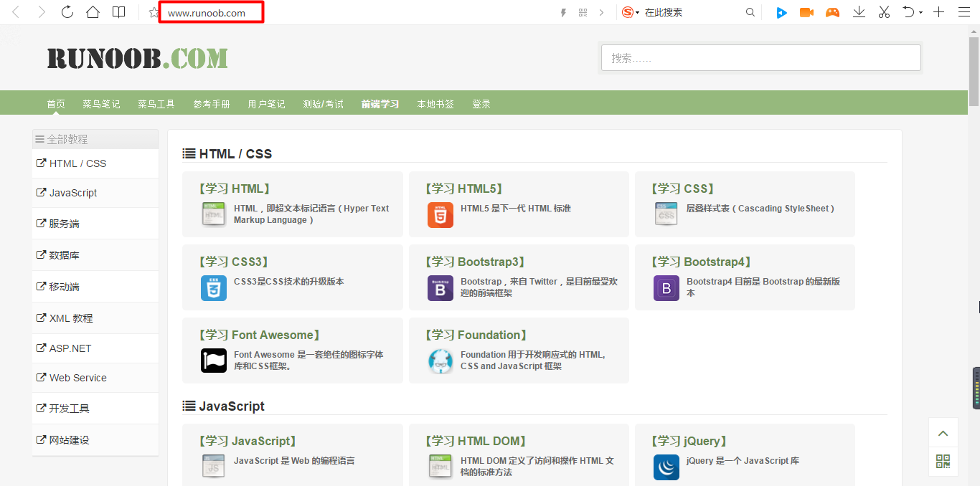Open the orange camera recorder icon
The width and height of the screenshot is (980, 486).
(806, 12)
